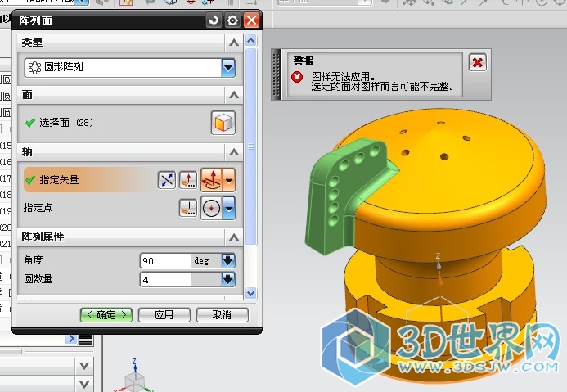The image size is (567, 392).
Task: Open the point type dropdown arrow
Action: (229, 208)
